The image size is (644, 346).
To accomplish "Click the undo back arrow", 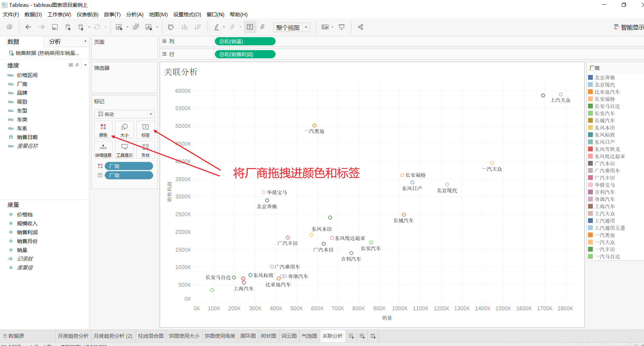I will pyautogui.click(x=28, y=27).
